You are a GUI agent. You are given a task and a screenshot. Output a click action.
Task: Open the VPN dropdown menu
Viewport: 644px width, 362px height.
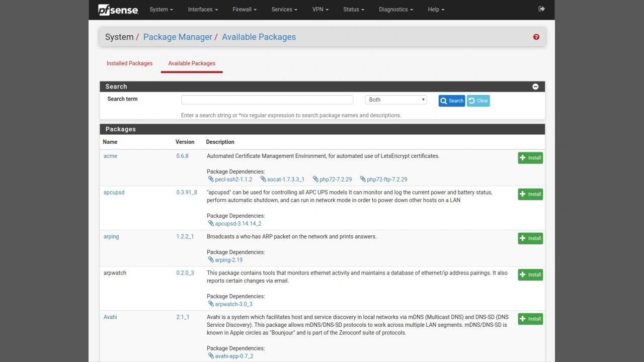(320, 10)
